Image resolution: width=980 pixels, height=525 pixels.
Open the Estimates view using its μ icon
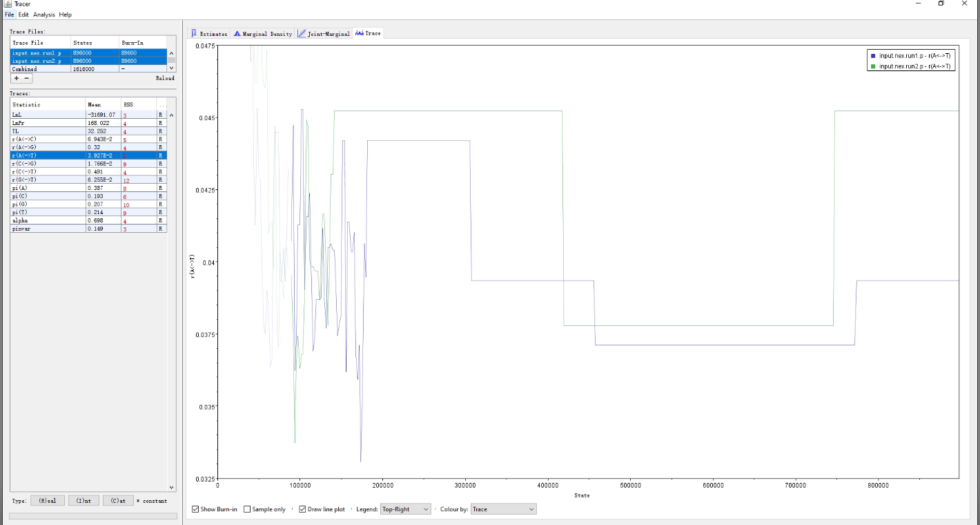pyautogui.click(x=195, y=32)
